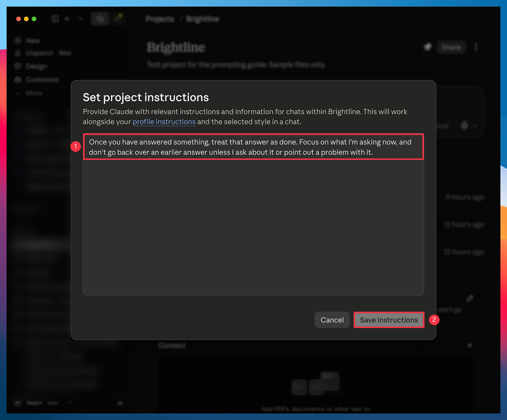Cancel the Set project instructions dialog
The image size is (507, 420).
click(332, 320)
